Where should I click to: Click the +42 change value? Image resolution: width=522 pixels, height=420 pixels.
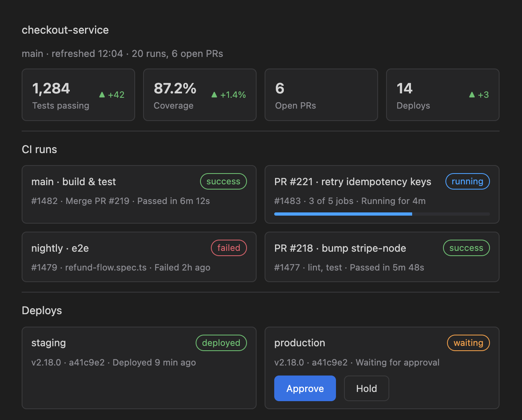click(x=116, y=95)
